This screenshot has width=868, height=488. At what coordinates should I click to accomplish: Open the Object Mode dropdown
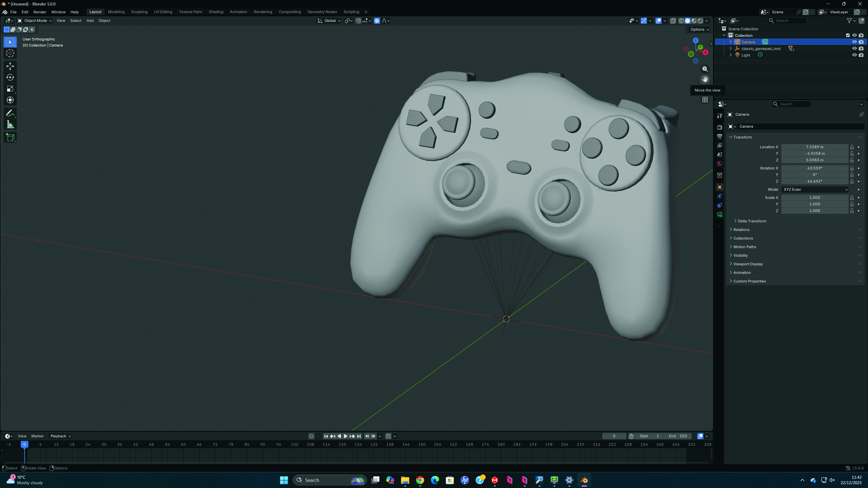34,21
